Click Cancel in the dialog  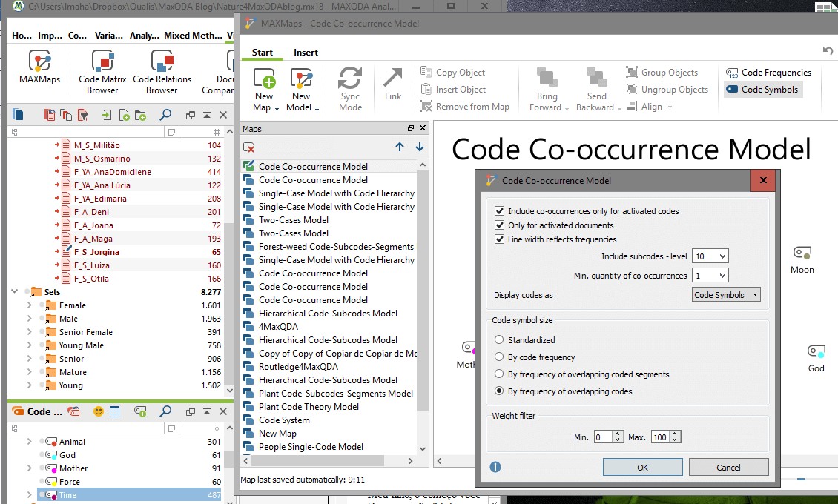click(728, 467)
